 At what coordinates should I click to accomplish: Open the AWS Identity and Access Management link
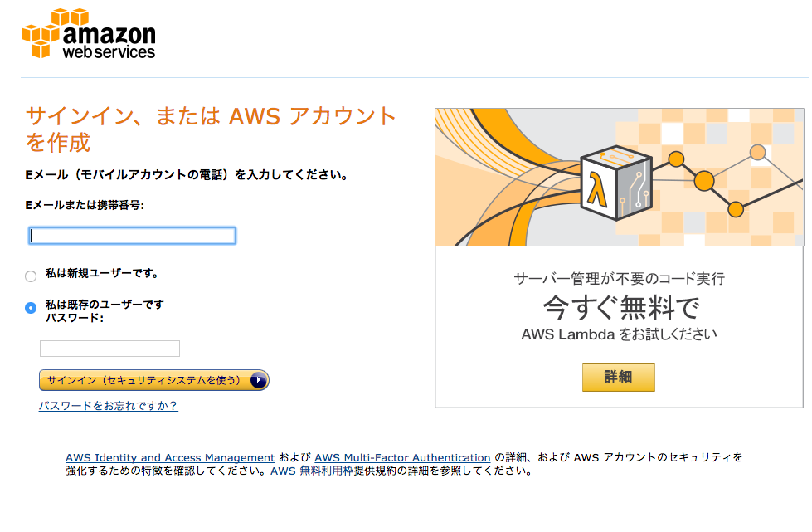169,457
